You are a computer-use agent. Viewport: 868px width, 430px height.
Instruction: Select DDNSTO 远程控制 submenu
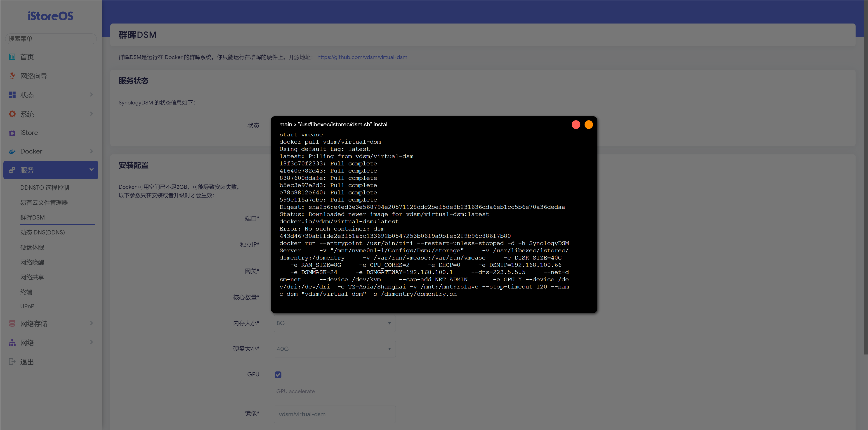tap(45, 187)
